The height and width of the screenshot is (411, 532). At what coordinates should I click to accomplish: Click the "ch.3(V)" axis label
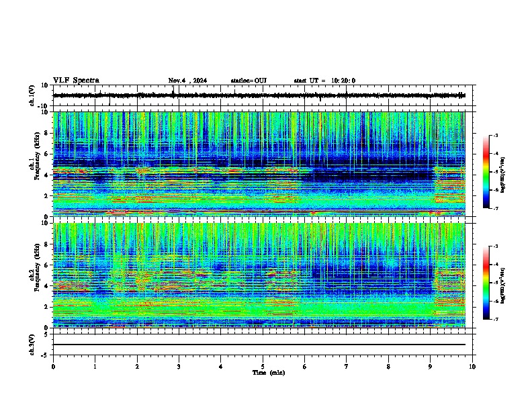32,345
